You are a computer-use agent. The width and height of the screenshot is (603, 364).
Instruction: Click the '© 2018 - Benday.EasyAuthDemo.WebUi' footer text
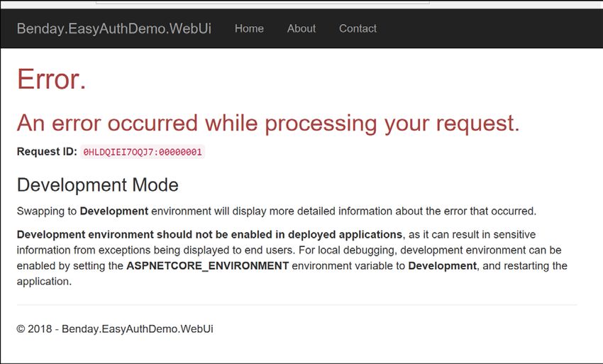tap(115, 329)
